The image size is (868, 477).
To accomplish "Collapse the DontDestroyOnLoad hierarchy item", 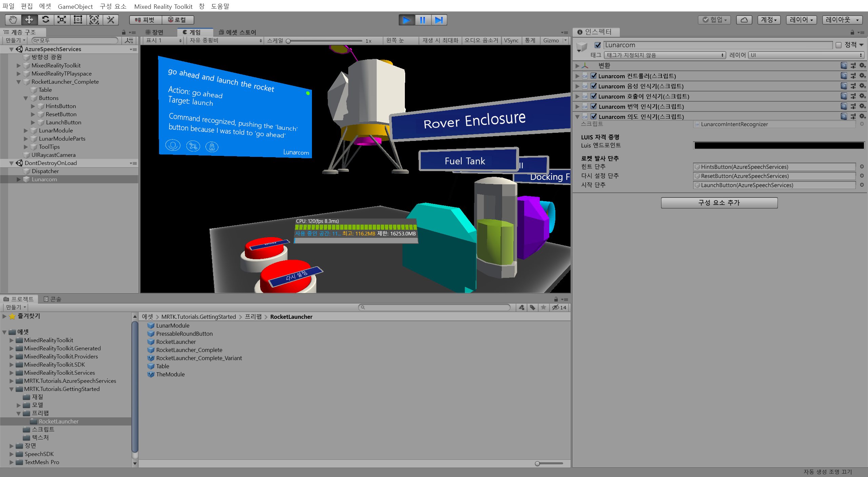I will tap(12, 163).
